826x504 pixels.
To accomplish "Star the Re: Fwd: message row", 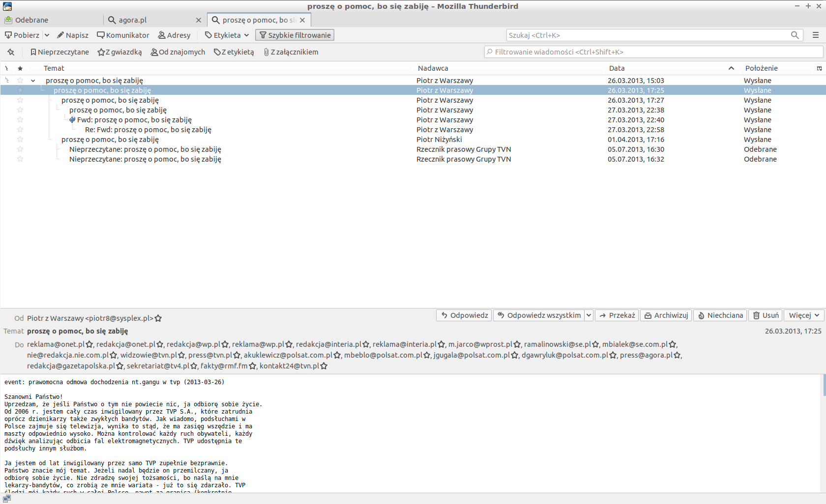I will [20, 130].
